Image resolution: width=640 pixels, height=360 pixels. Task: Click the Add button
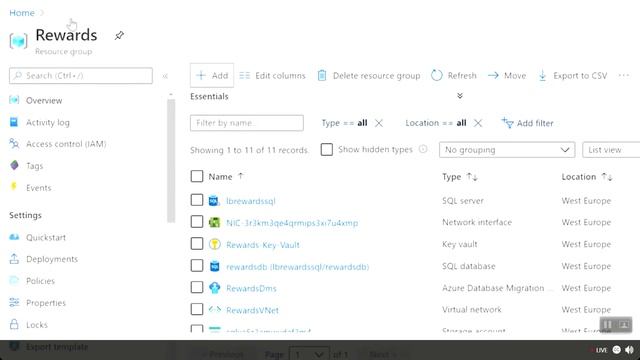(x=212, y=75)
